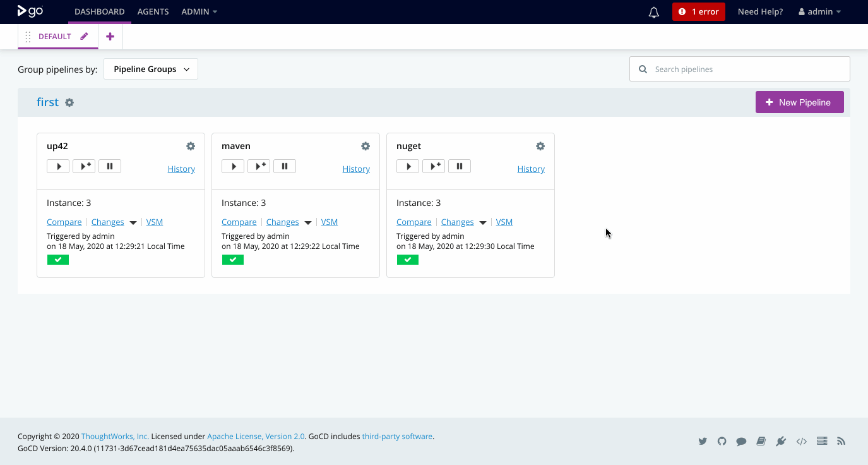Viewport: 868px width, 465px height.
Task: Click the New Pipeline button
Action: (x=800, y=102)
